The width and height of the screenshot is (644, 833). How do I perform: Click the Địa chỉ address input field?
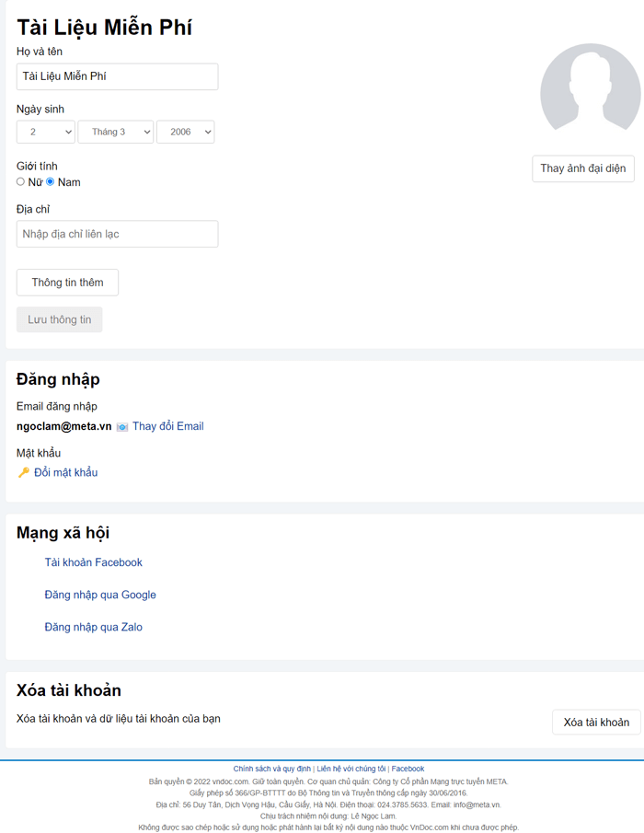[117, 234]
